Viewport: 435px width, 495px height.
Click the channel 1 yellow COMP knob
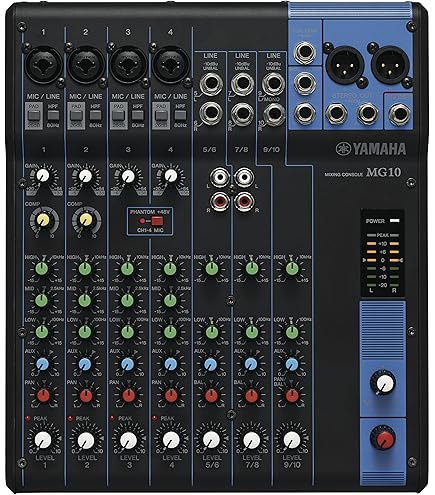pos(43,220)
